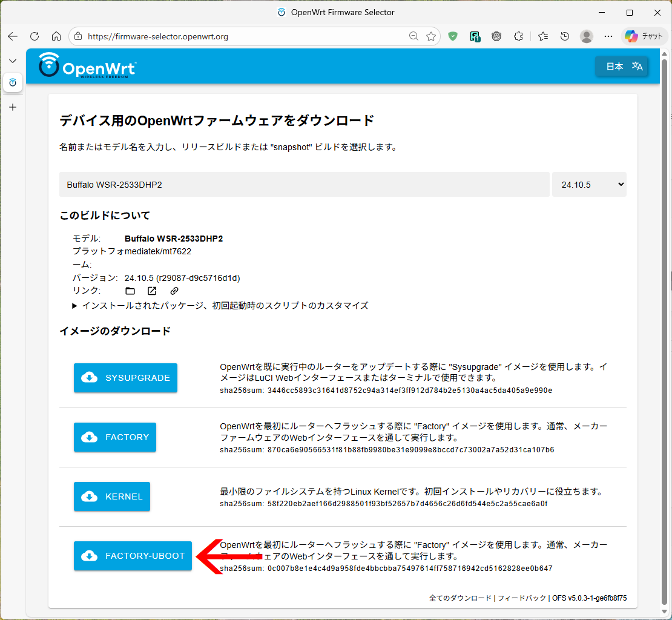Open the browser settings three-dot menu
This screenshot has width=672, height=620.
click(x=608, y=36)
